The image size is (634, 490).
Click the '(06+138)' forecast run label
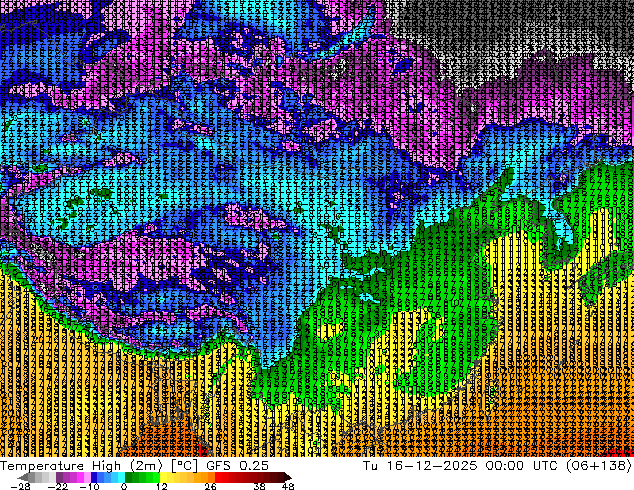point(598,466)
